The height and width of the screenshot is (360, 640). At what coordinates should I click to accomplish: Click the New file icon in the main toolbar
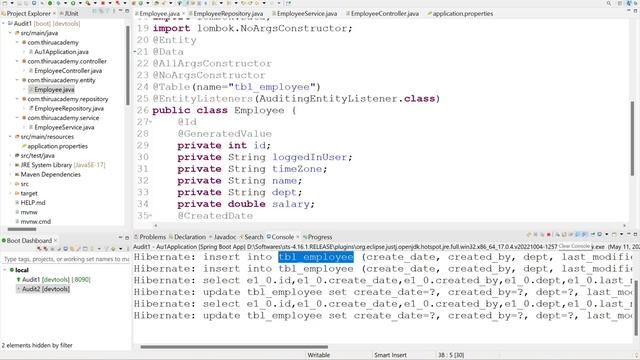click(5, 3)
